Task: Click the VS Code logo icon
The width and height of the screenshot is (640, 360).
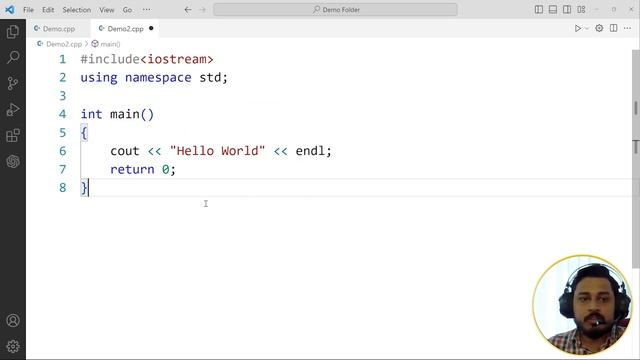Action: (x=10, y=9)
